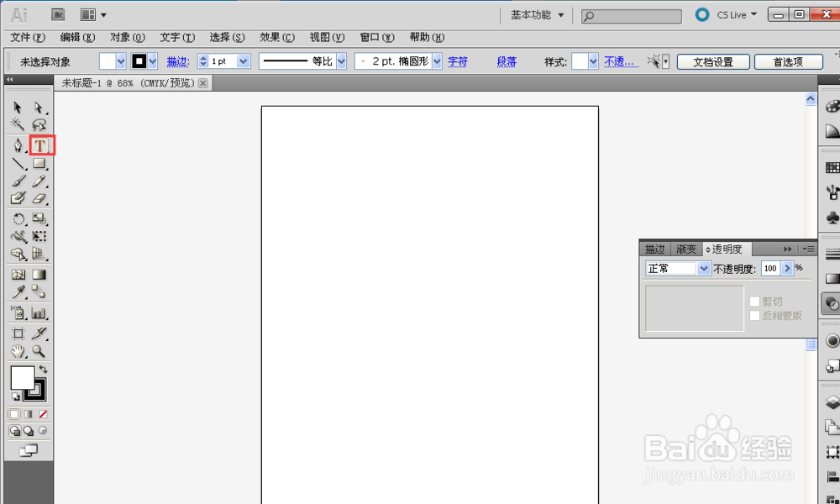Click the 文档设置 button
Viewport: 840px width, 504px height.
pyautogui.click(x=712, y=60)
